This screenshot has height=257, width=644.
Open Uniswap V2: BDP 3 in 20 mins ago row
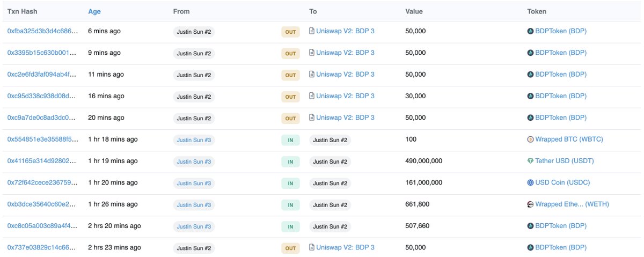345,118
